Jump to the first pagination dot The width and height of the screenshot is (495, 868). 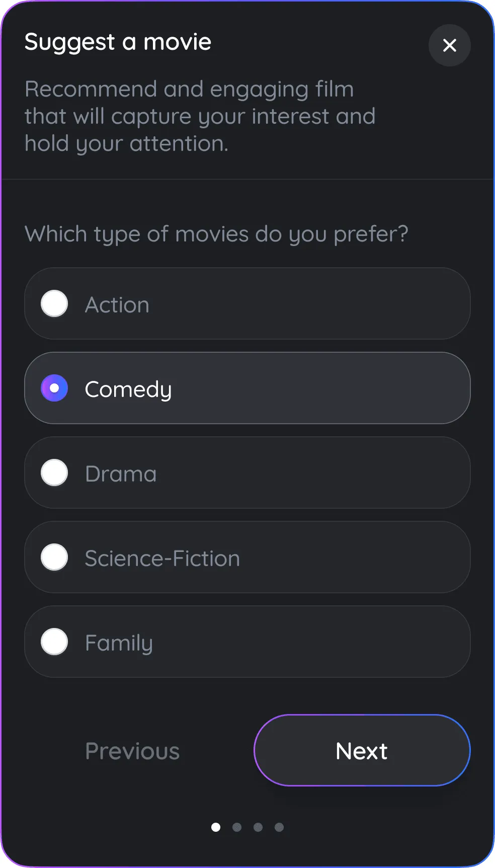pos(216,827)
